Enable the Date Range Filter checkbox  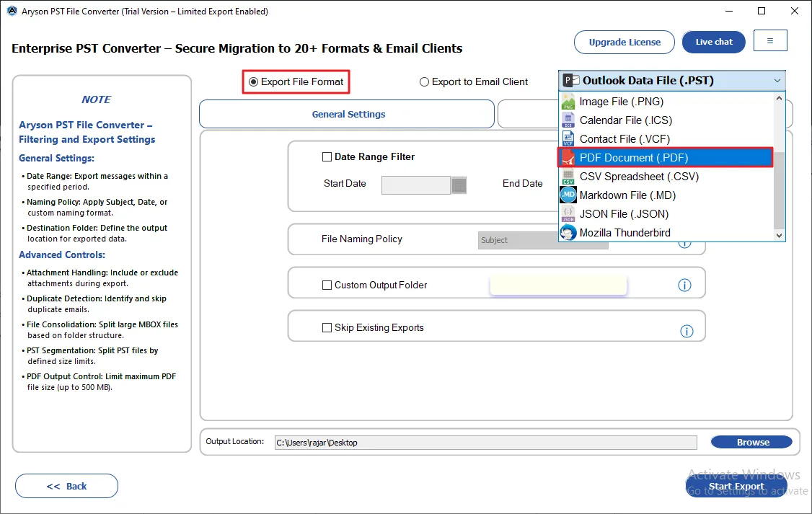click(327, 157)
